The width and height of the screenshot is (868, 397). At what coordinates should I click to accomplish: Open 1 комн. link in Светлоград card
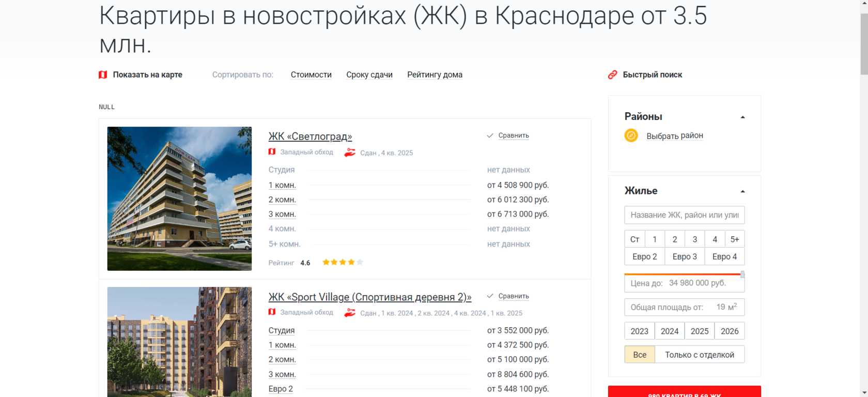coord(282,185)
